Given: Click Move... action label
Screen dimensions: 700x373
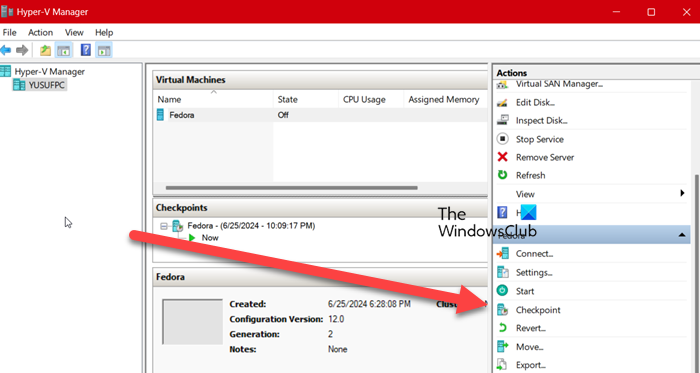Looking at the screenshot, I should (529, 347).
